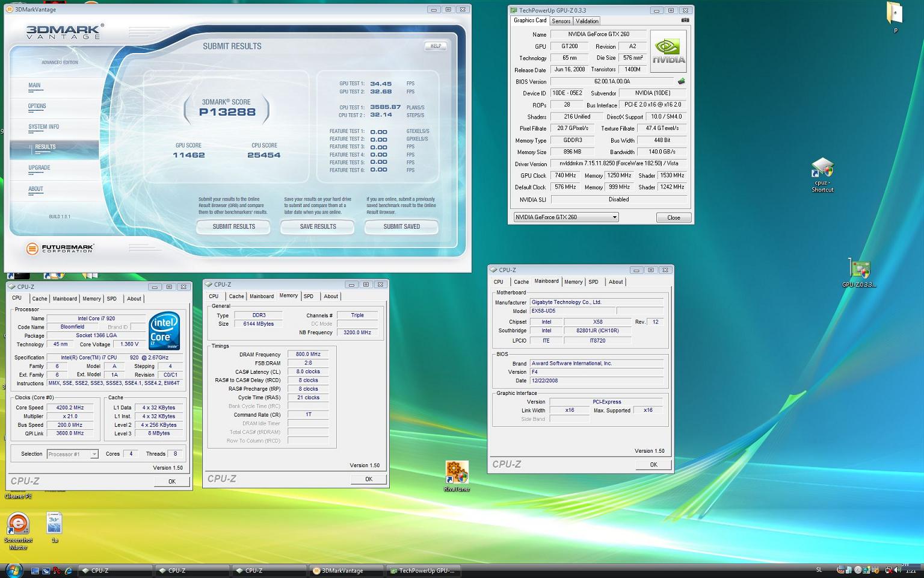Click the Intel Core i7 logo in CPU-Z
This screenshot has width=924, height=578.
[164, 331]
